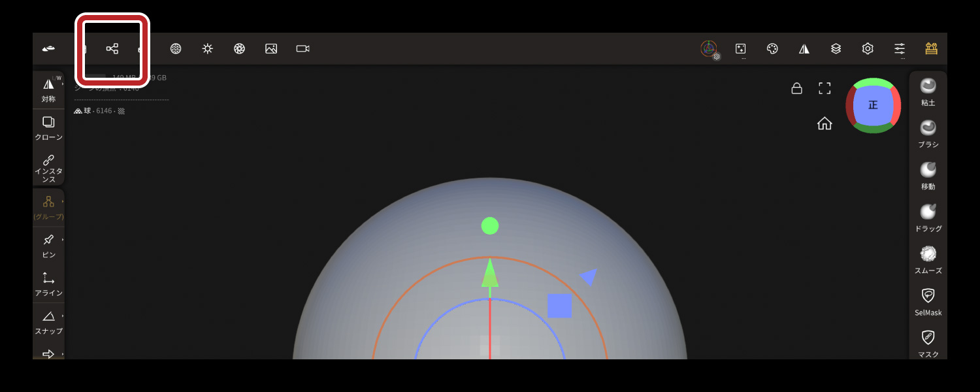Select the スムーズ (Smooth) tool
The image size is (980, 392).
coord(928,259)
